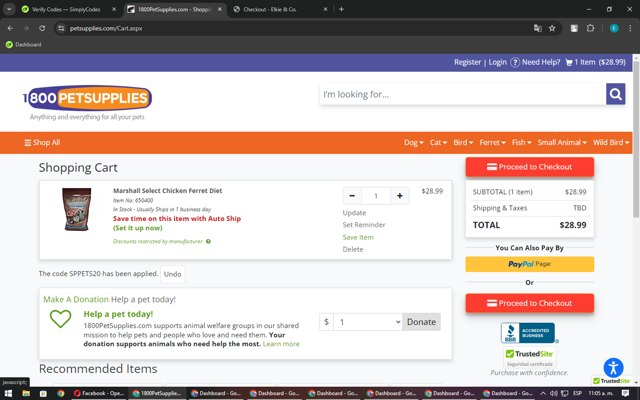
Task: Expand the Cat category menu
Action: pyautogui.click(x=438, y=142)
